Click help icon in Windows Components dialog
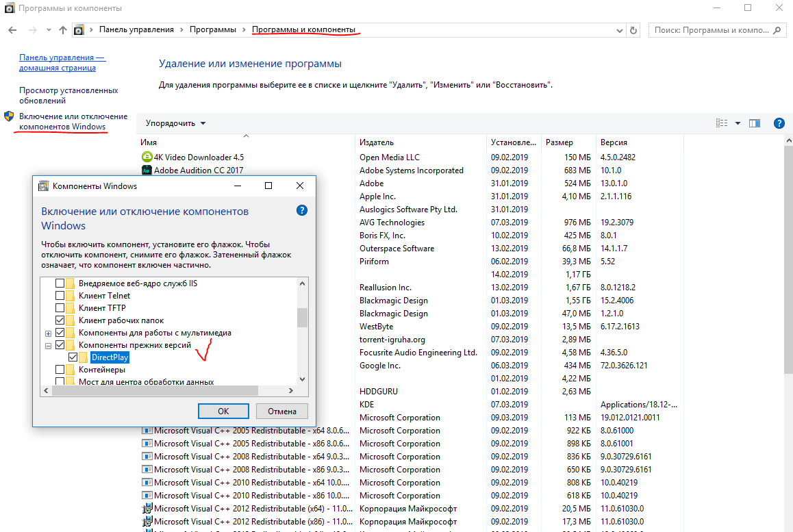Viewport: 793px width, 532px height. [302, 210]
